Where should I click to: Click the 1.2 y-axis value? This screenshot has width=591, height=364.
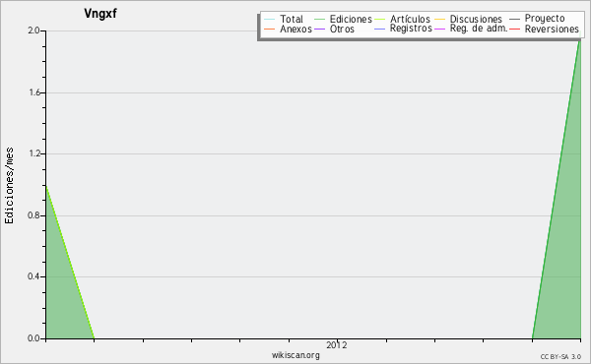[x=33, y=153]
